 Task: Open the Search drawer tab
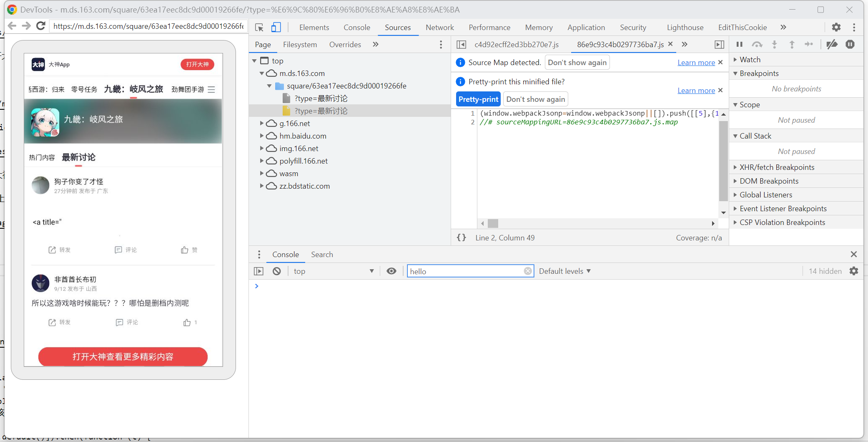coord(322,255)
